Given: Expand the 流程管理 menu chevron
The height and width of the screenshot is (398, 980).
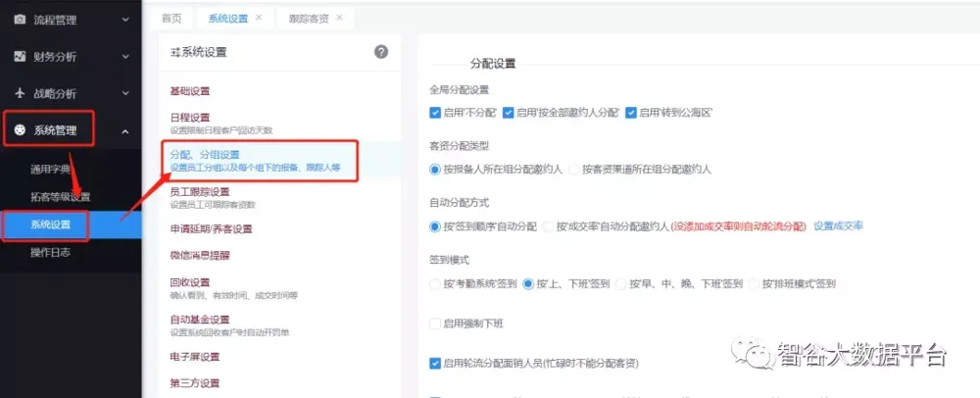Looking at the screenshot, I should tap(124, 19).
